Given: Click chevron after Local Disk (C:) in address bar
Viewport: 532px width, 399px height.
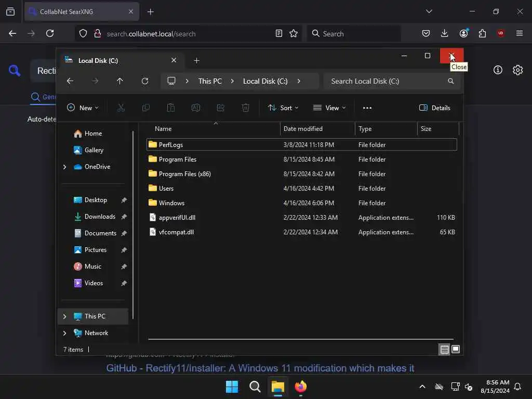Looking at the screenshot, I should tap(299, 81).
